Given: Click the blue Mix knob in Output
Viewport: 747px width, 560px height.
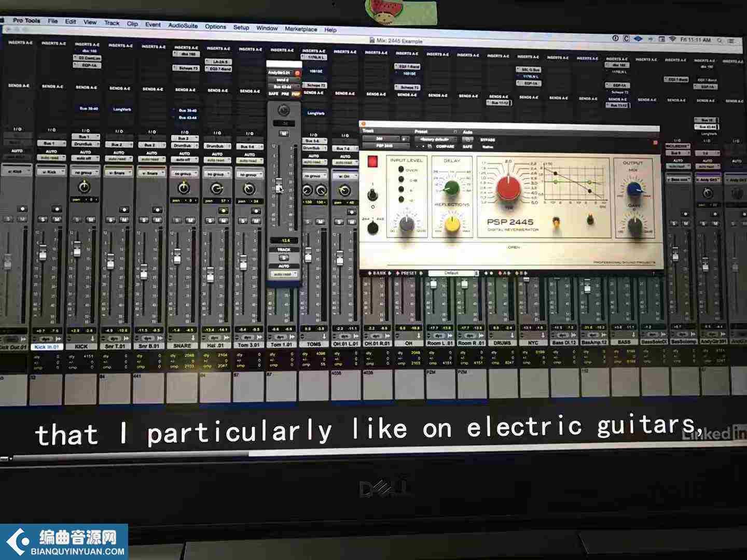Looking at the screenshot, I should pyautogui.click(x=634, y=189).
